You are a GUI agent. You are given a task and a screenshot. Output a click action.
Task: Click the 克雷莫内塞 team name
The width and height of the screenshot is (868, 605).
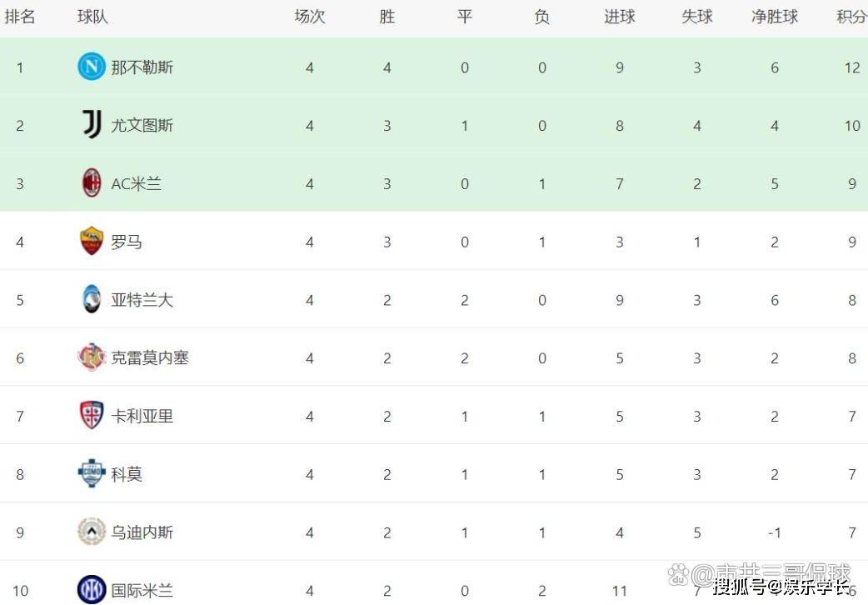point(150,358)
